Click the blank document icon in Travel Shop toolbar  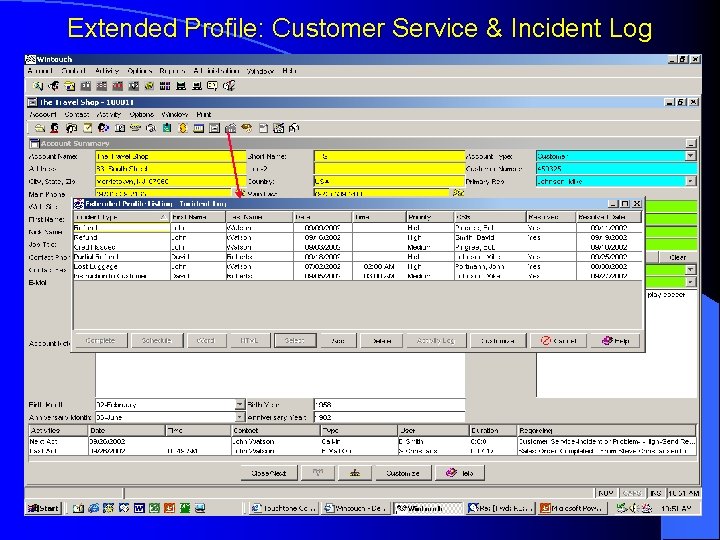263,129
